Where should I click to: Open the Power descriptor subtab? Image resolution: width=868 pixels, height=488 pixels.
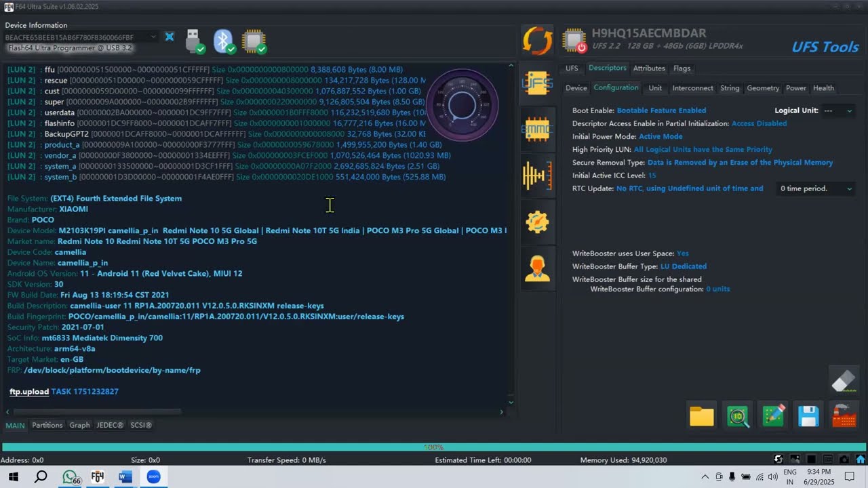(x=796, y=88)
